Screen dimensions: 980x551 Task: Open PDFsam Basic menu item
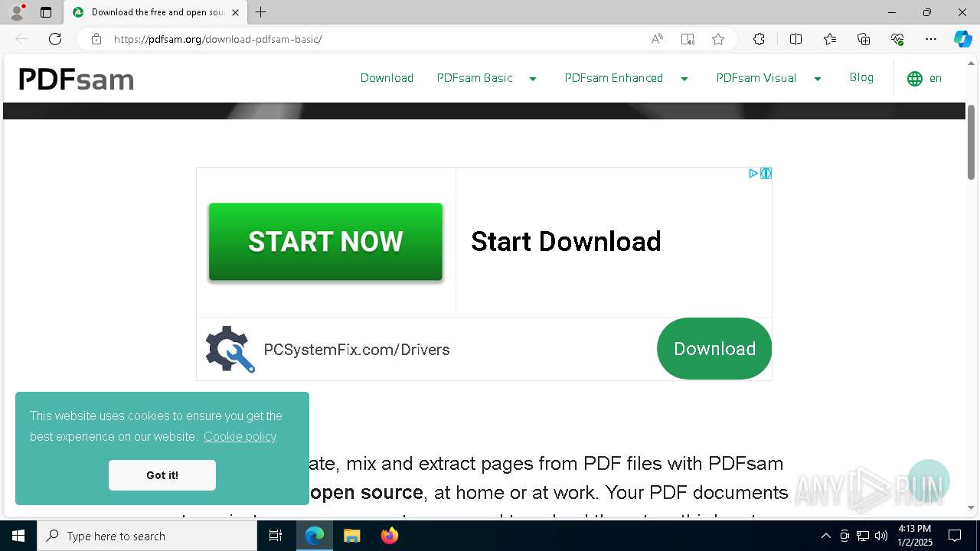(x=475, y=78)
